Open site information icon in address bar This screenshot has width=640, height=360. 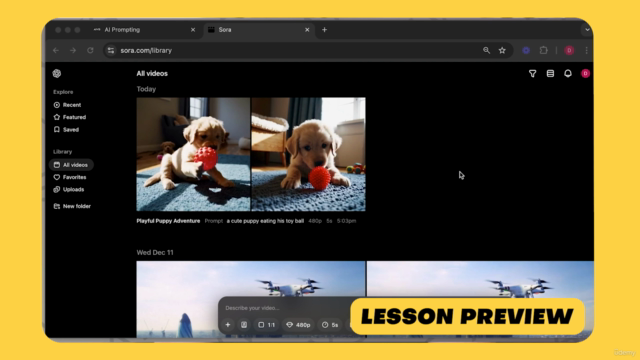(x=111, y=51)
